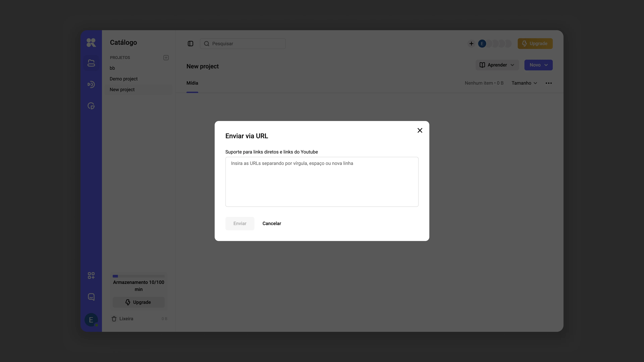Open the Catálogo folder icon in sidebar

[91, 63]
